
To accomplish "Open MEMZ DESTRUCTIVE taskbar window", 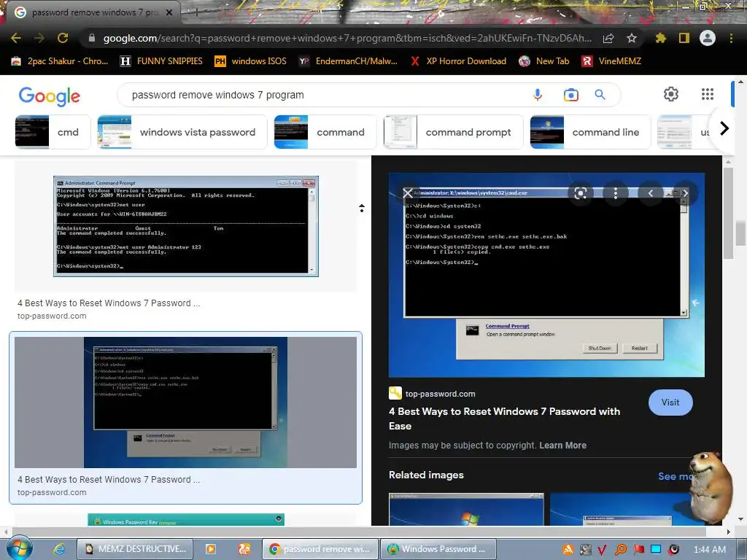I will point(135,549).
